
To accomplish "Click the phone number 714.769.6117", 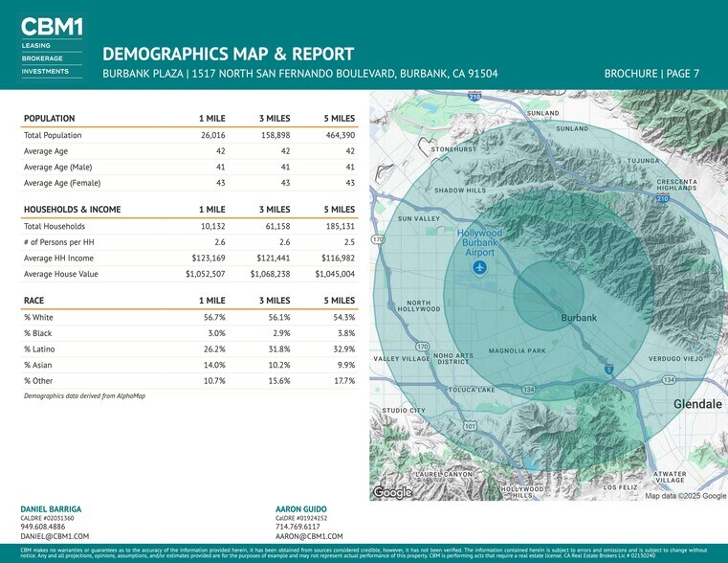I will [x=298, y=527].
